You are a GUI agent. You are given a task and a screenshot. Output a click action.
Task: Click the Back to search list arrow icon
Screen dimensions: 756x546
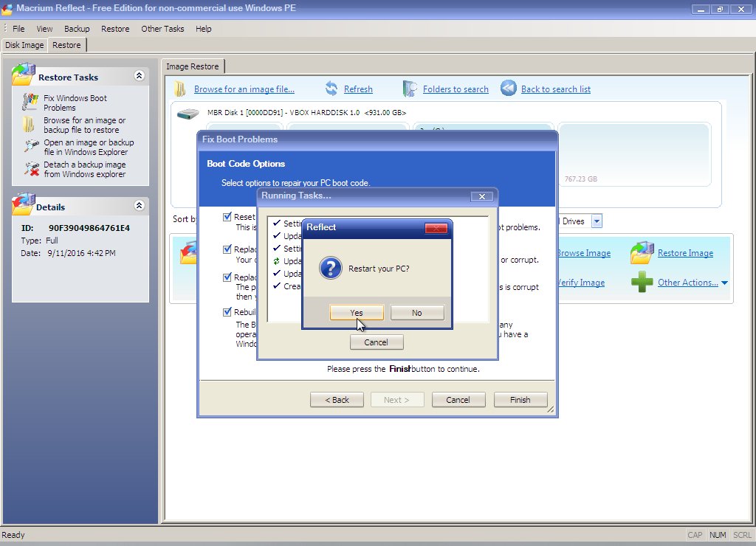(x=509, y=89)
